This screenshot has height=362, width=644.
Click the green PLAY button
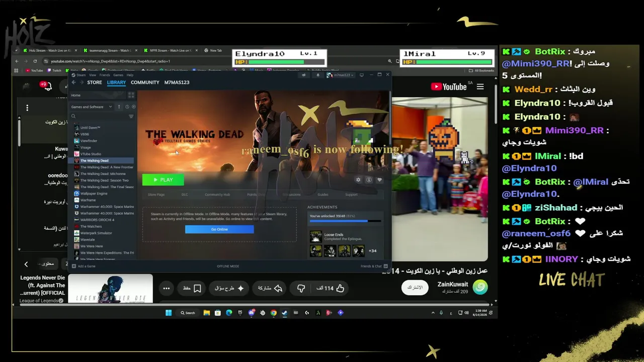click(x=163, y=179)
